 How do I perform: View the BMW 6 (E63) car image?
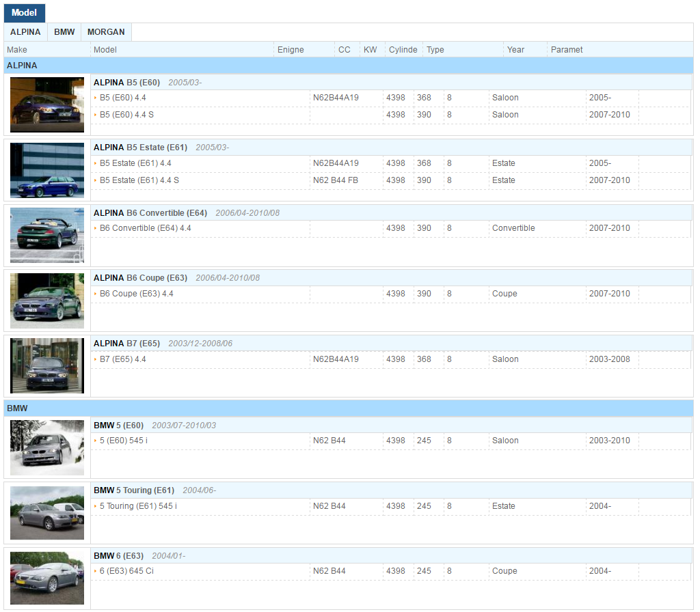tap(47, 578)
